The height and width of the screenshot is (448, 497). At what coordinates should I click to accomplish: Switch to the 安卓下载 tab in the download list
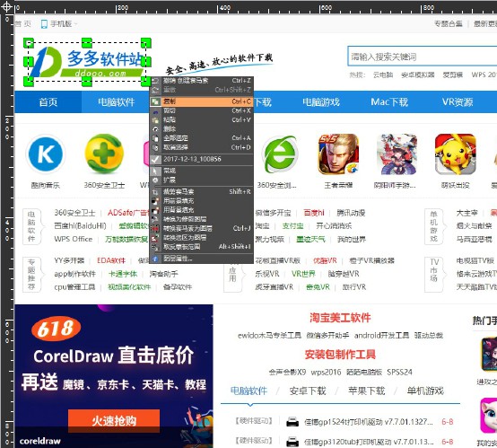(x=308, y=391)
